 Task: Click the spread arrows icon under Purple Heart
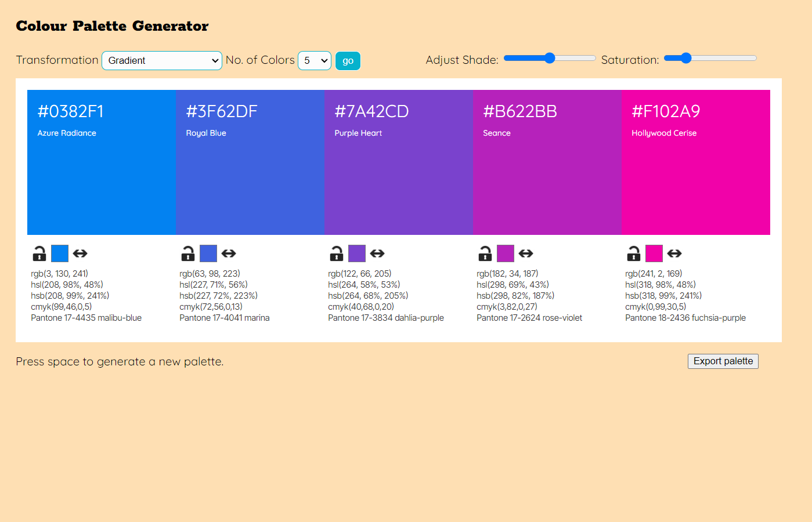(x=377, y=253)
